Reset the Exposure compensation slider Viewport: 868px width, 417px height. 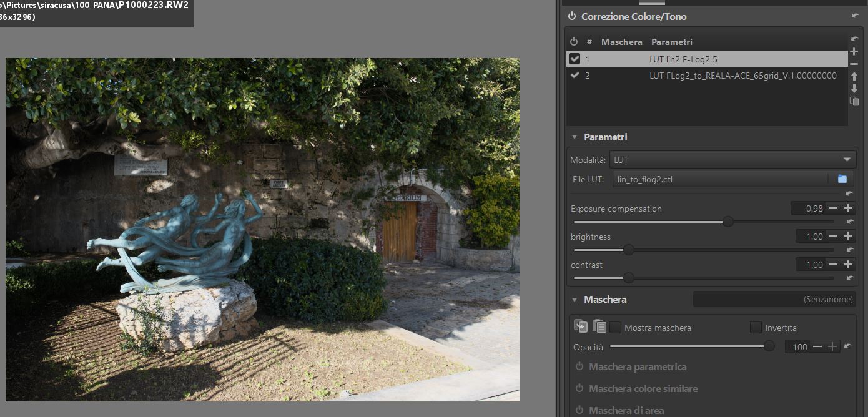(849, 222)
